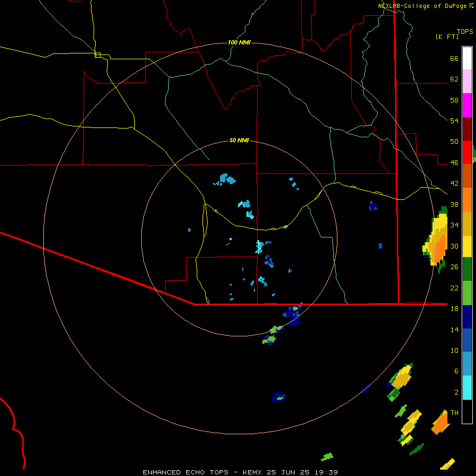Select the bright red legend swatch
Image resolution: width=476 pixels, height=476 pixels.
pos(467,152)
